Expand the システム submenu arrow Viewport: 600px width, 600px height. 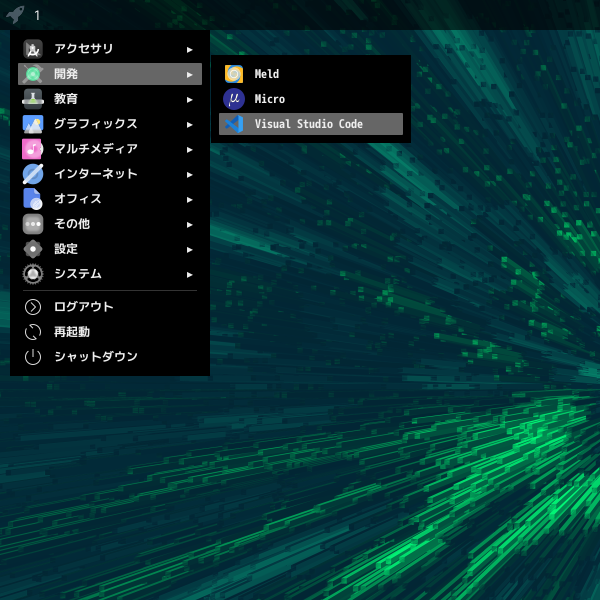click(x=190, y=274)
